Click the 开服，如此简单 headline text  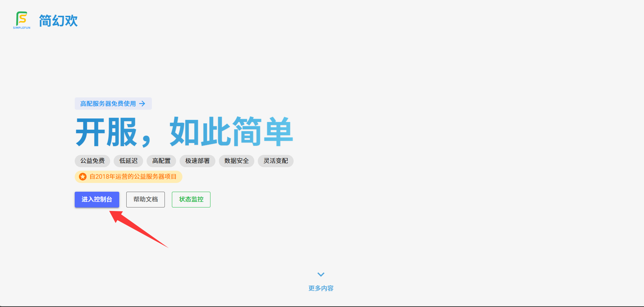(x=184, y=132)
